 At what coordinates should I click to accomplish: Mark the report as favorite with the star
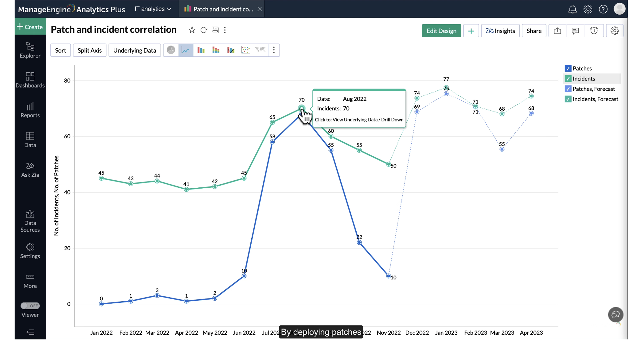pos(192,30)
